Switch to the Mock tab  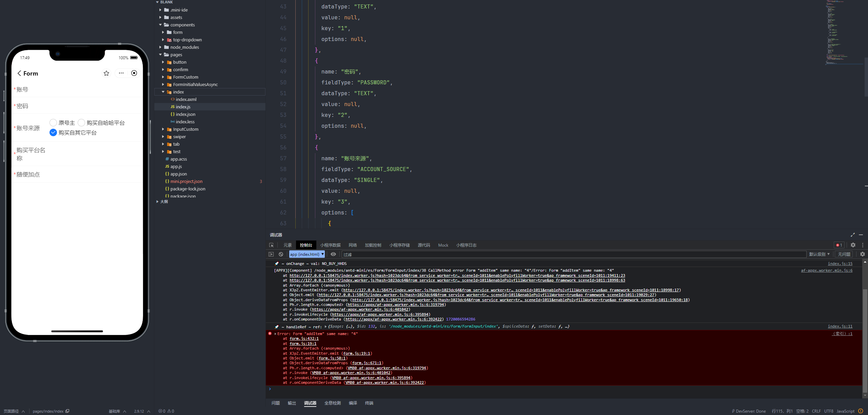pyautogui.click(x=443, y=245)
